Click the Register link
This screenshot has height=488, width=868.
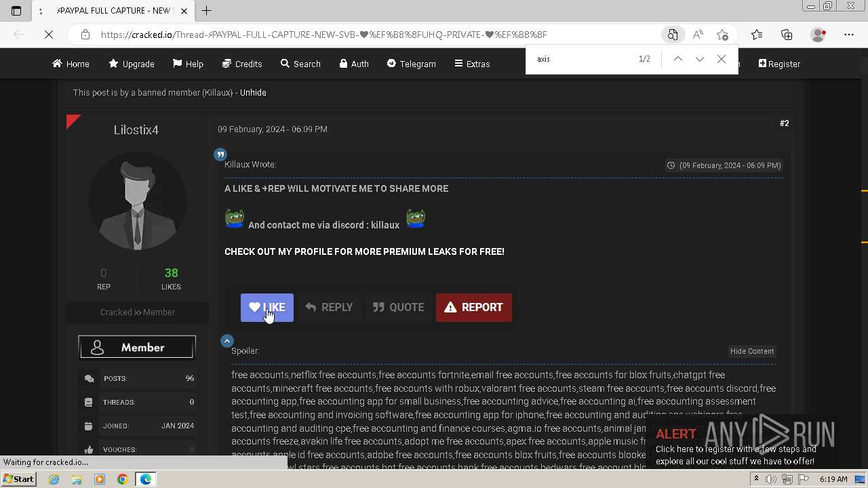pos(779,64)
